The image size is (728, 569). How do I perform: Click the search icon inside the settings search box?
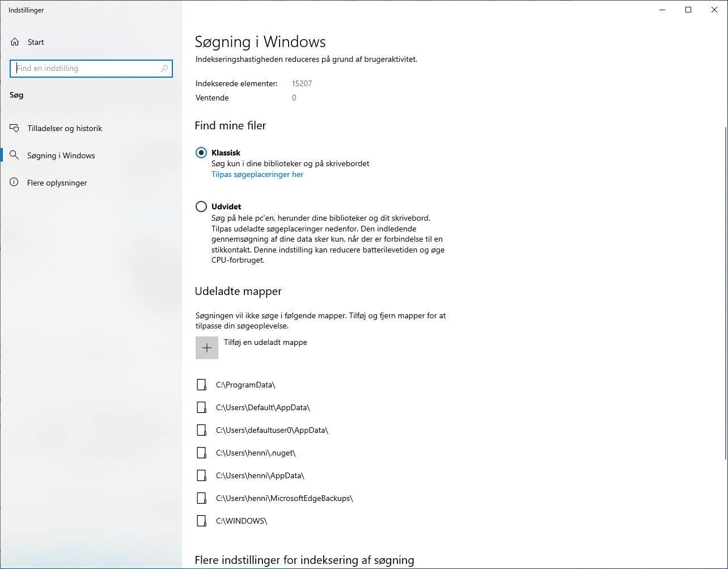pos(164,68)
